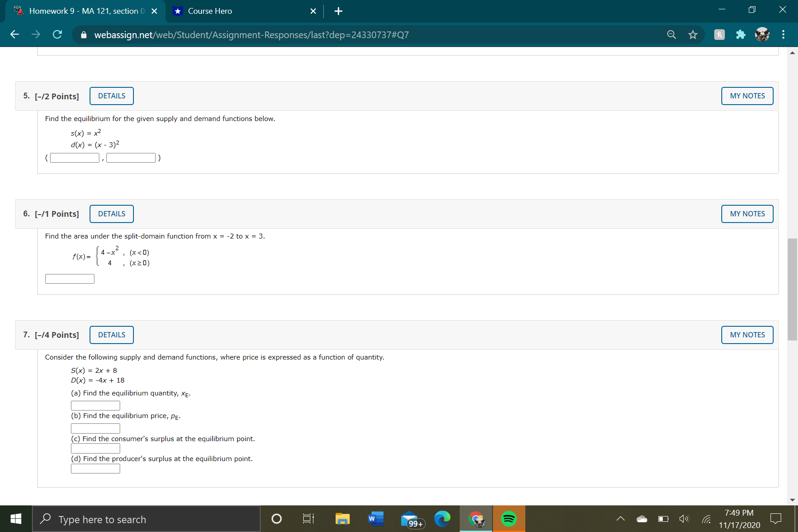
Task: Click the page vertical scrollbar thumb
Action: point(792,289)
